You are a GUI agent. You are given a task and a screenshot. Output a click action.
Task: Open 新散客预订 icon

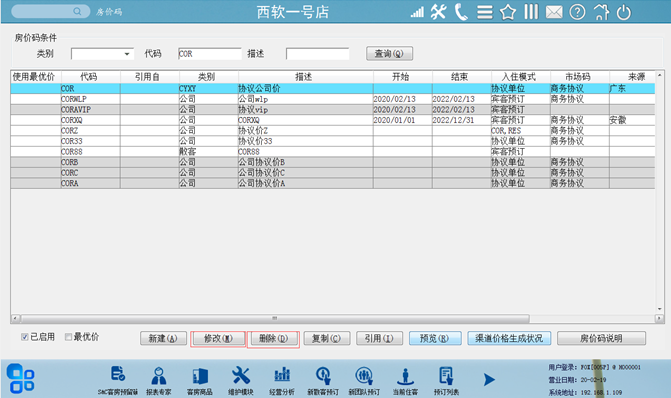click(x=323, y=380)
